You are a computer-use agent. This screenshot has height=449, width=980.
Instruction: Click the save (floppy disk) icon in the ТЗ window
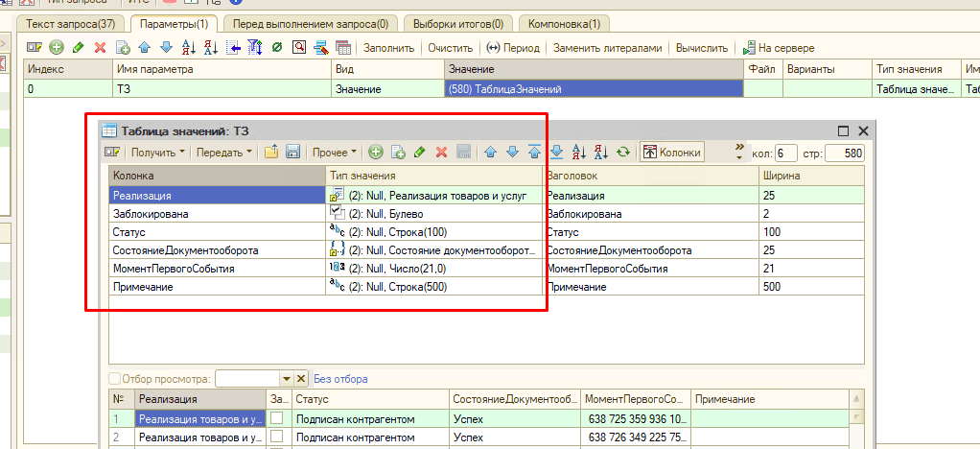pos(294,152)
